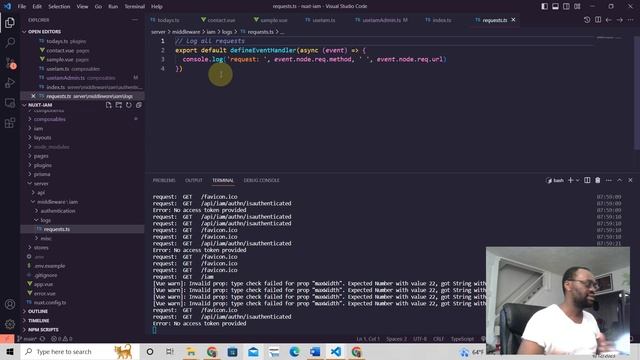This screenshot has width=640, height=360.
Task: Refresh the explorer file tree
Action: coord(129,105)
